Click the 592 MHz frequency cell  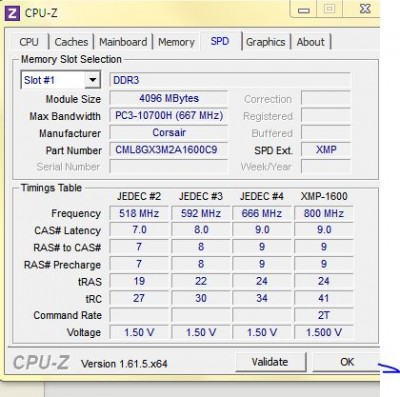(x=201, y=213)
